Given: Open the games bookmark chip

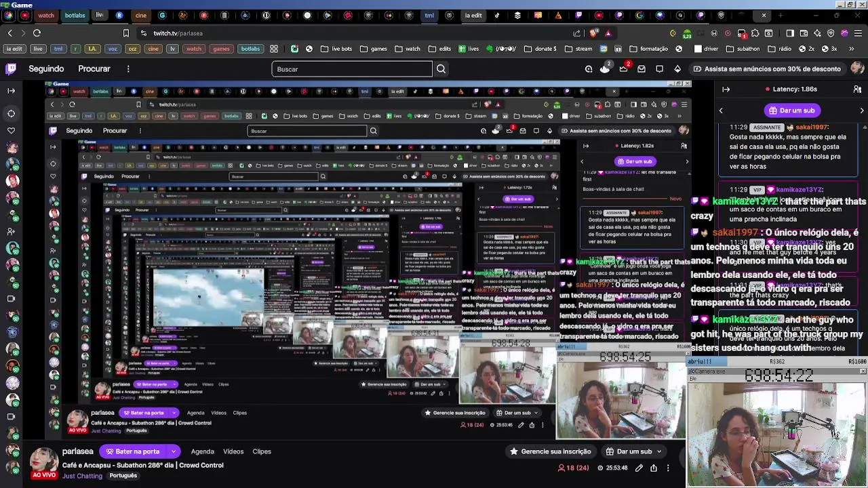Looking at the screenshot, I should tap(221, 49).
